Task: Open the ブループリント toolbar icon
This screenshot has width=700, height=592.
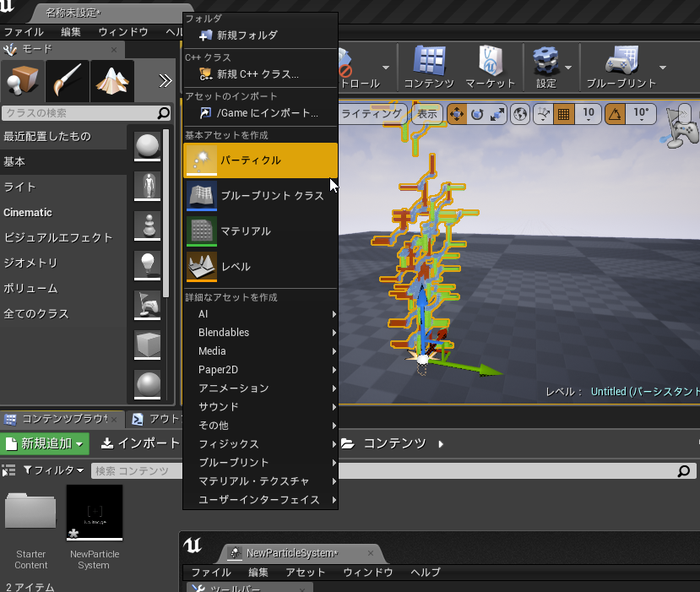Action: tap(621, 67)
